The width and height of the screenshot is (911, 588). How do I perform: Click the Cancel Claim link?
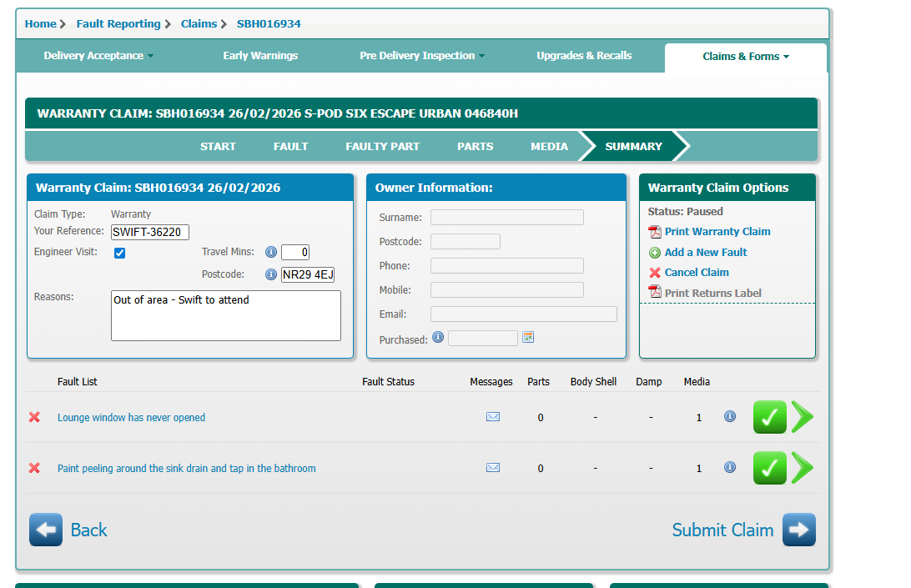point(696,273)
